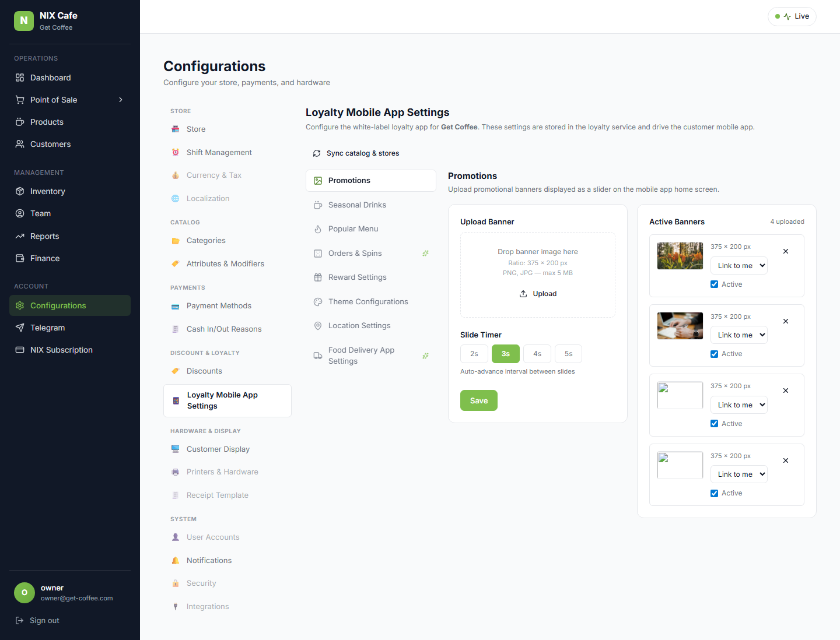Toggle Active checkbox on the last banner
Image resolution: width=840 pixels, height=640 pixels.
point(714,493)
